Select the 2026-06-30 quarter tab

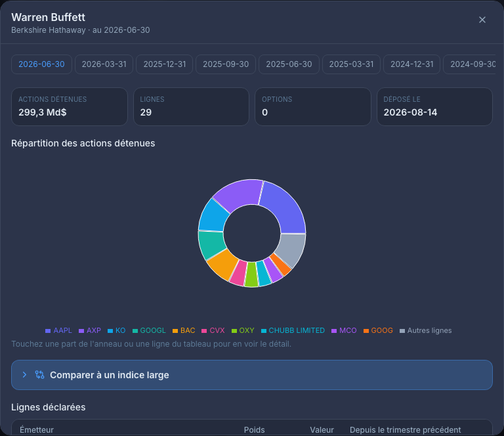[x=41, y=64]
